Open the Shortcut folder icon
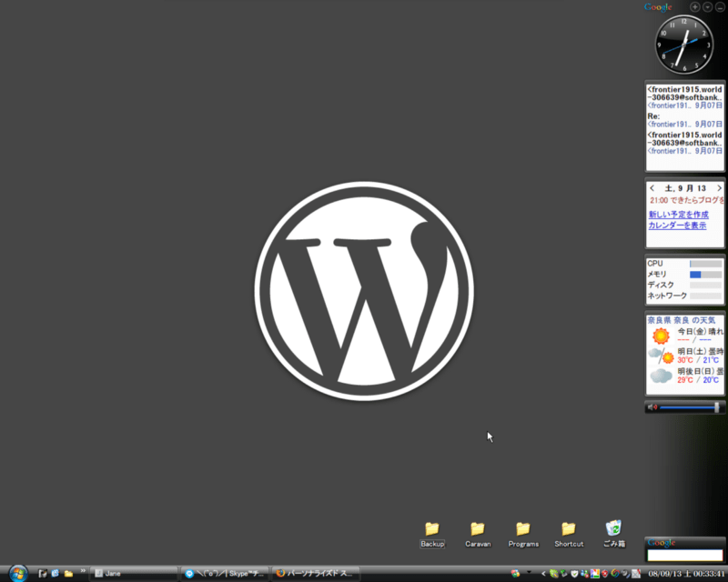This screenshot has height=582, width=728. pyautogui.click(x=569, y=529)
